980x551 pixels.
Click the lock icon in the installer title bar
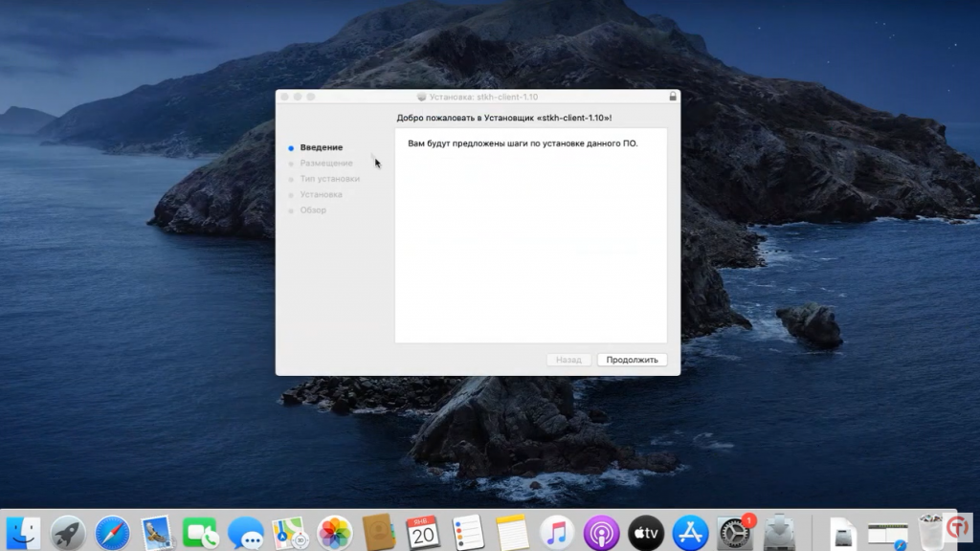[x=673, y=97]
